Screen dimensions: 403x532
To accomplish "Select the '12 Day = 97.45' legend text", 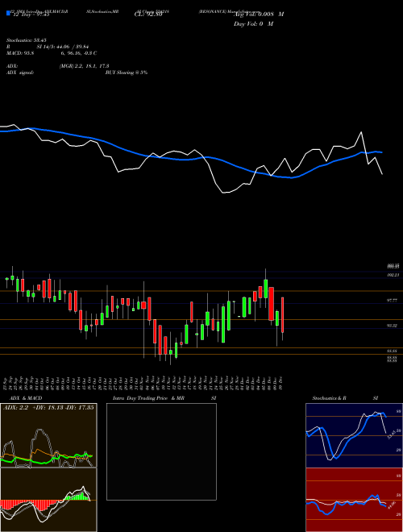I will click(x=30, y=15).
